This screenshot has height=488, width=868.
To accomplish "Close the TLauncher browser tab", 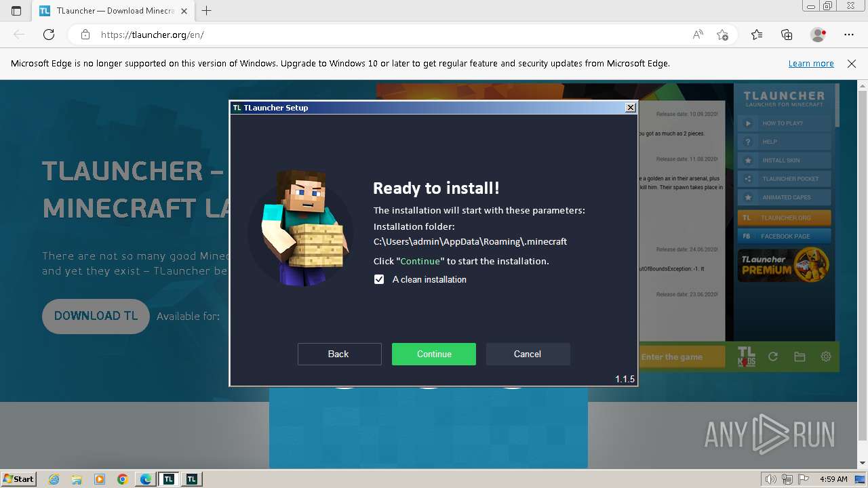I will (x=184, y=11).
